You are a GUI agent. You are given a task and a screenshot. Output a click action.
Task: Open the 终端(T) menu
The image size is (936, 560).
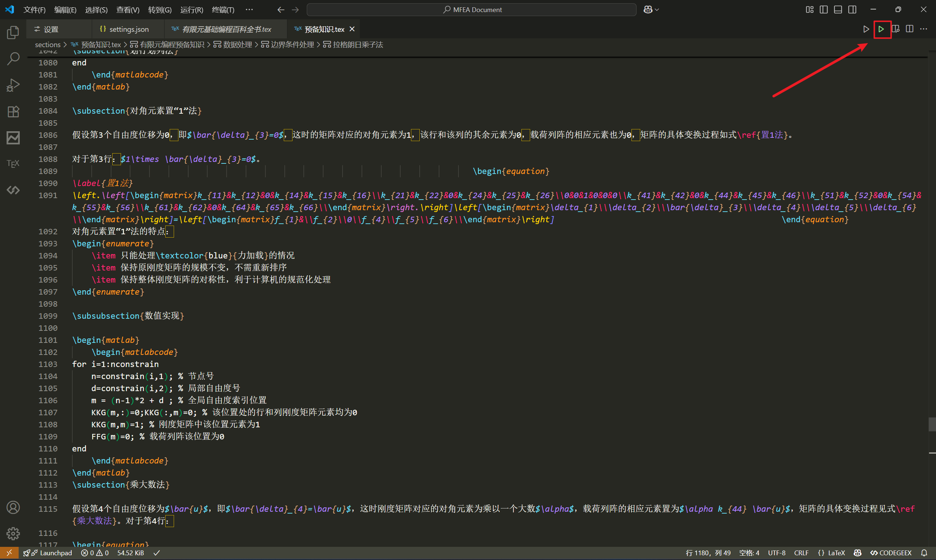223,10
